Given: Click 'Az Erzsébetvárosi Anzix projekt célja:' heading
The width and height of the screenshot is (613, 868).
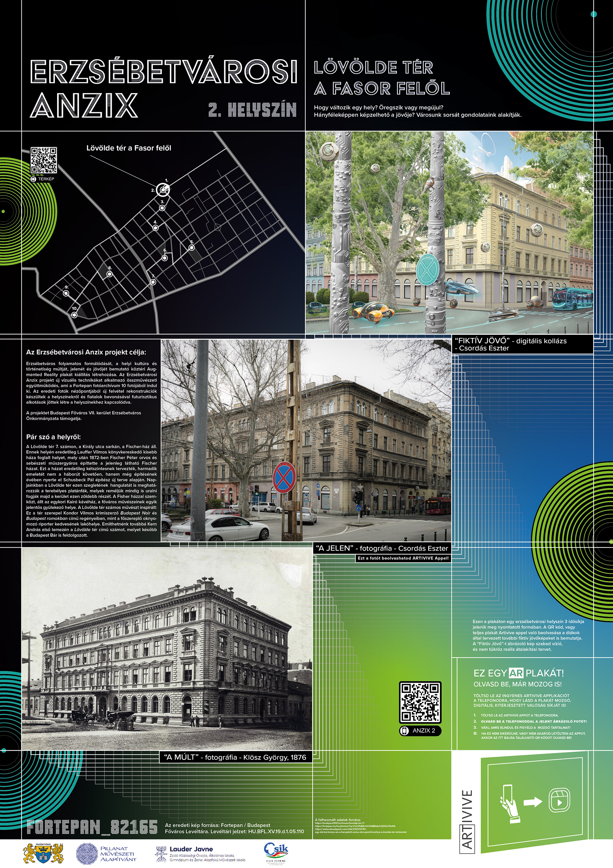Looking at the screenshot, I should (86, 352).
